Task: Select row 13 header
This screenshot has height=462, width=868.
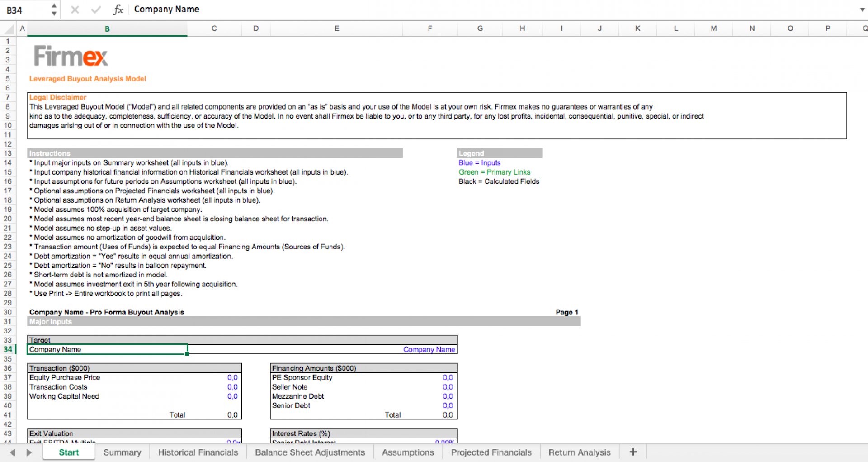Action: [x=8, y=153]
